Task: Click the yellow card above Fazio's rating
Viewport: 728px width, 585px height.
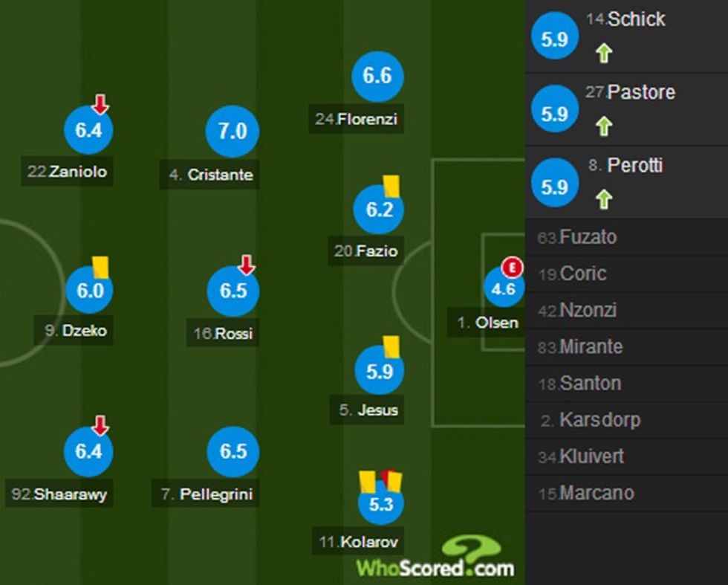Action: click(391, 187)
